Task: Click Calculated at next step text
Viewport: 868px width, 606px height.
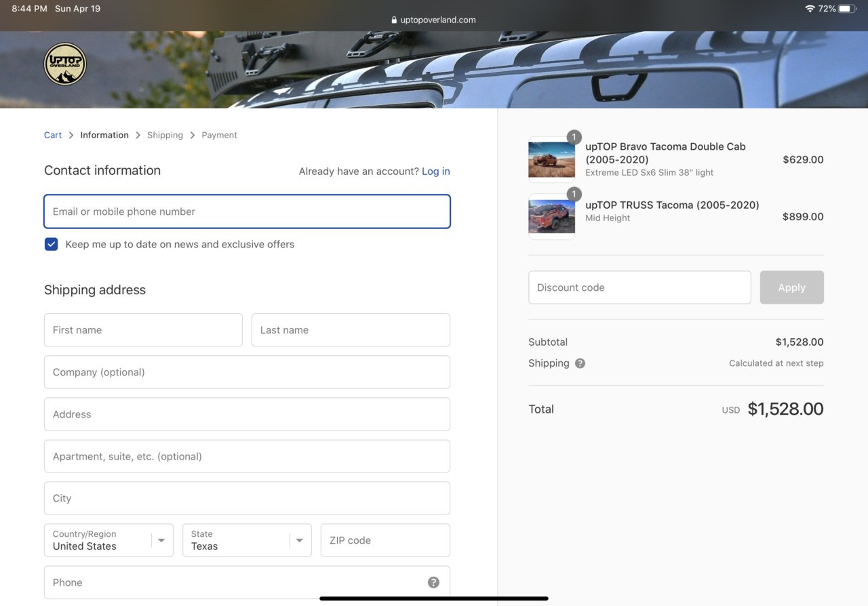Action: click(x=776, y=363)
